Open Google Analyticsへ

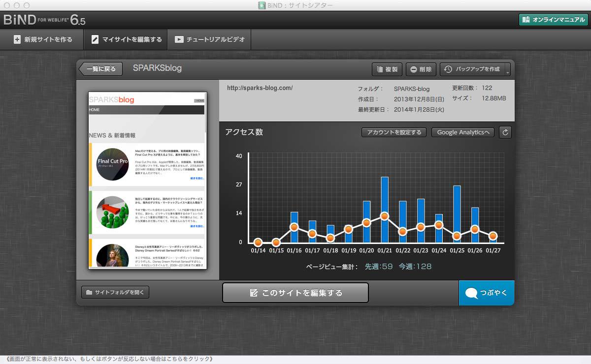(x=463, y=132)
